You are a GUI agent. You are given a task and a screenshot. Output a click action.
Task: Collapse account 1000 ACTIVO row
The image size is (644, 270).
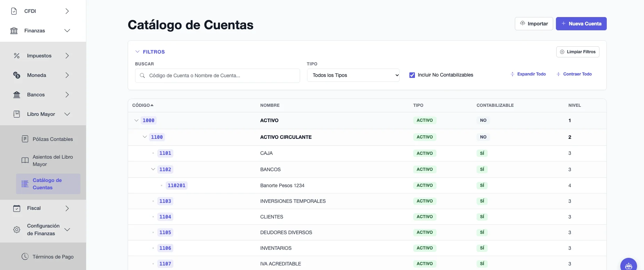(136, 120)
